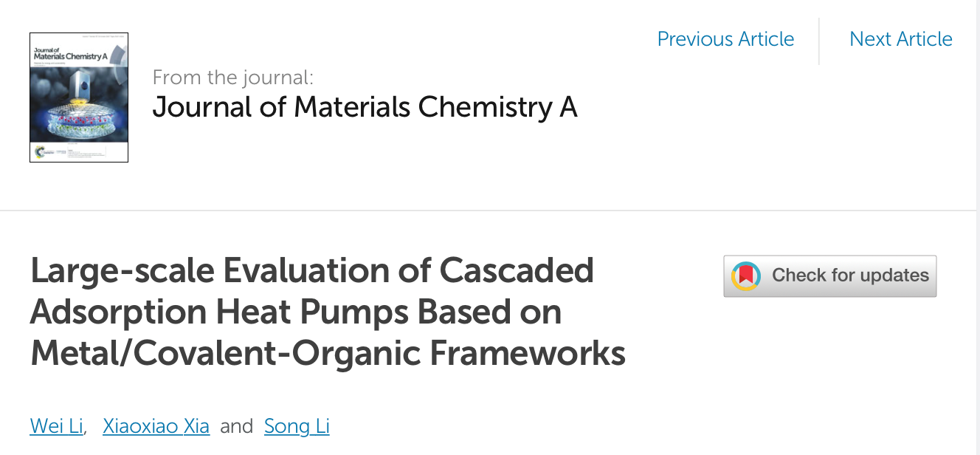Screen dimensions: 980x455
Task: Click the Check for updates button
Action: click(830, 276)
